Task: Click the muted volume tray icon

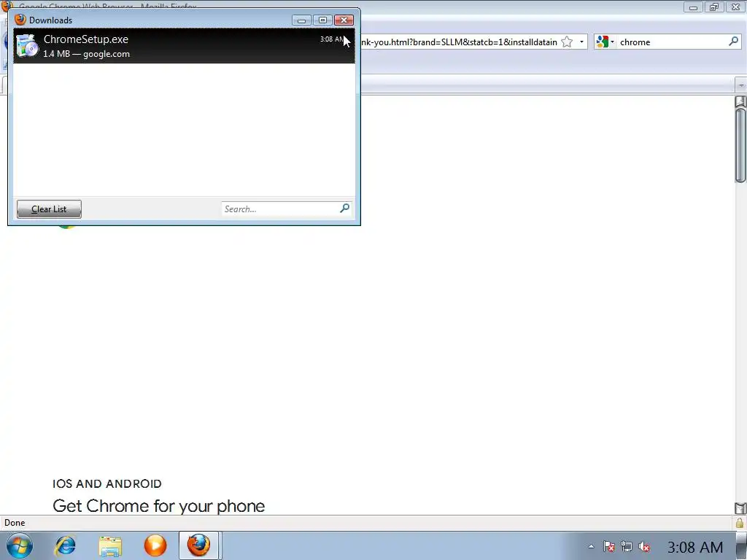Action: [x=645, y=547]
